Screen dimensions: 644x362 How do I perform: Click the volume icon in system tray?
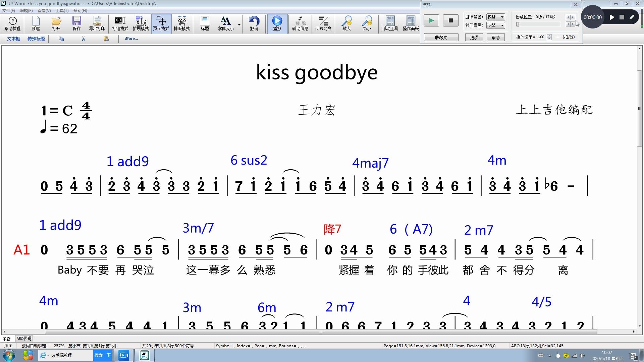(x=582, y=356)
